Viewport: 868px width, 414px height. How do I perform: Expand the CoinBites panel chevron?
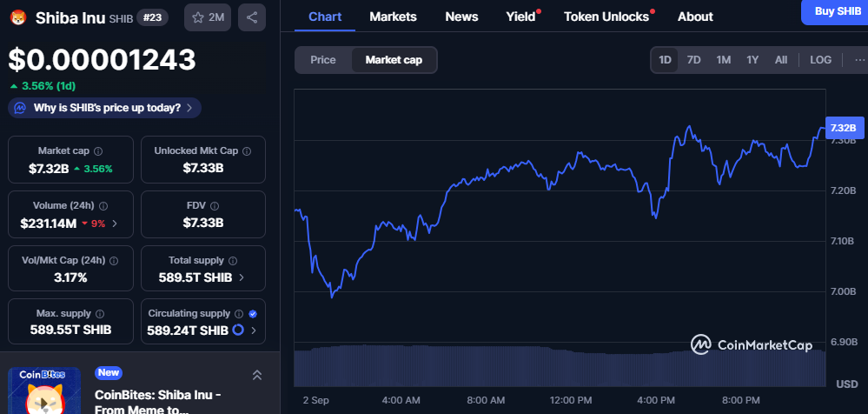click(256, 375)
